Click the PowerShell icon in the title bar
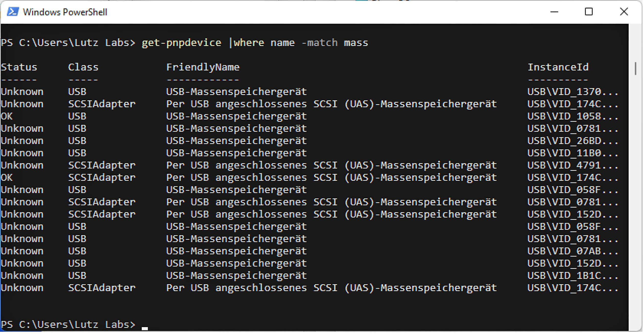This screenshot has height=334, width=644. 13,12
